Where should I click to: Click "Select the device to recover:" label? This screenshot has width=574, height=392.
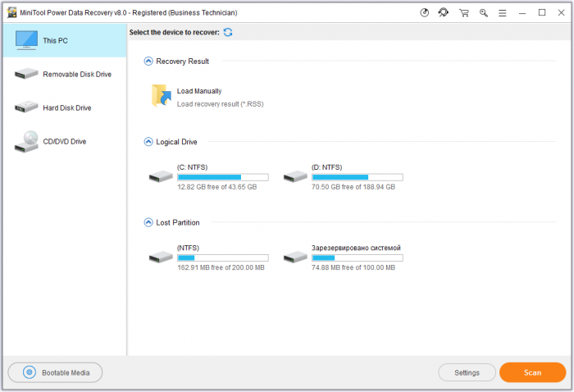click(x=174, y=33)
